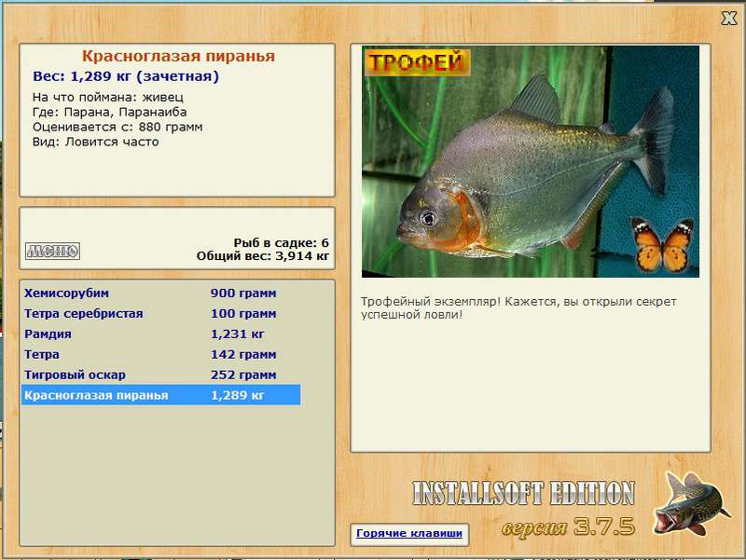Image resolution: width=746 pixels, height=560 pixels.
Task: Click the Рыб в садке count
Action: pyautogui.click(x=282, y=243)
